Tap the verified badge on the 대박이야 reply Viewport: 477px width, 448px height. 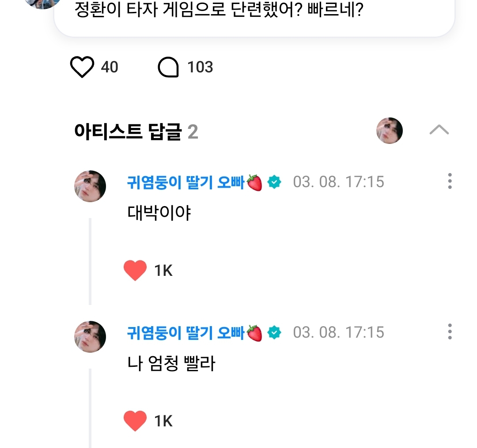point(274,182)
